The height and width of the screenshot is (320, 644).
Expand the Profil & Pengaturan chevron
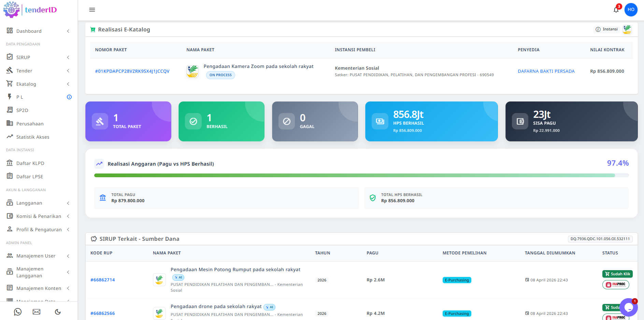68,229
